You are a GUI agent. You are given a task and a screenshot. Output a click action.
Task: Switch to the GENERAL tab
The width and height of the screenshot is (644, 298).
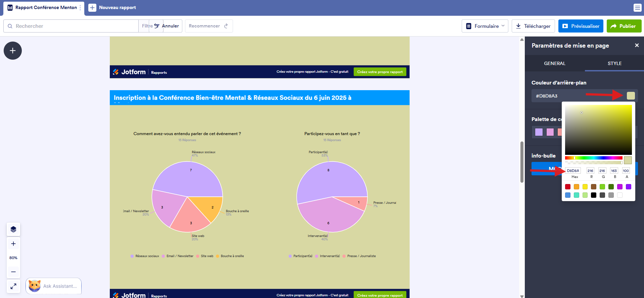(x=555, y=63)
